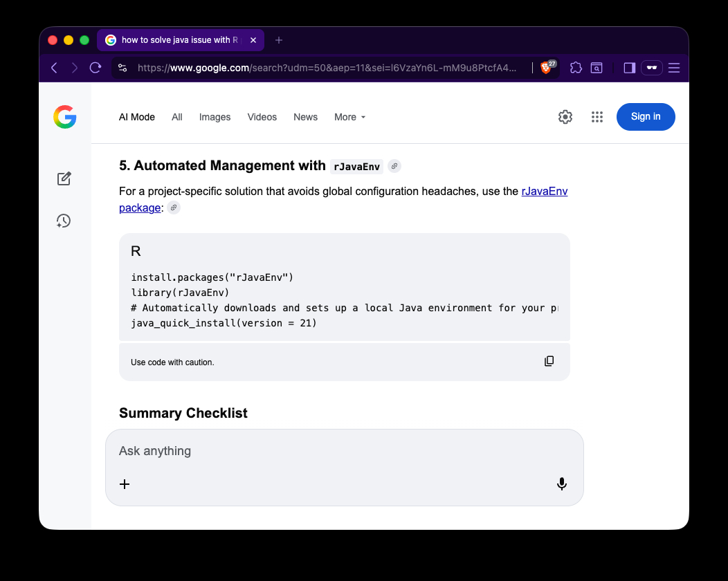
Task: Click microphone for voice input
Action: point(561,484)
